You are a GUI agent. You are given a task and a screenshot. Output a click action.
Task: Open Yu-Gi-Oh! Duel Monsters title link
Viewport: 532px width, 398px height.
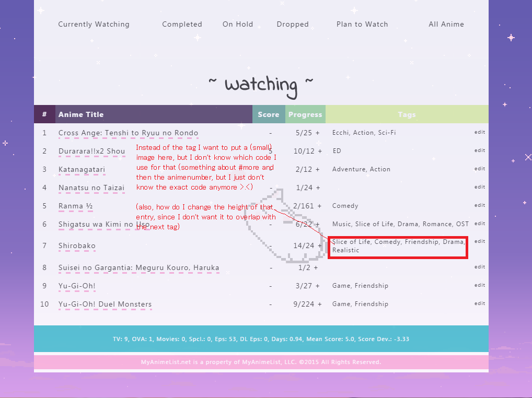[x=105, y=304]
